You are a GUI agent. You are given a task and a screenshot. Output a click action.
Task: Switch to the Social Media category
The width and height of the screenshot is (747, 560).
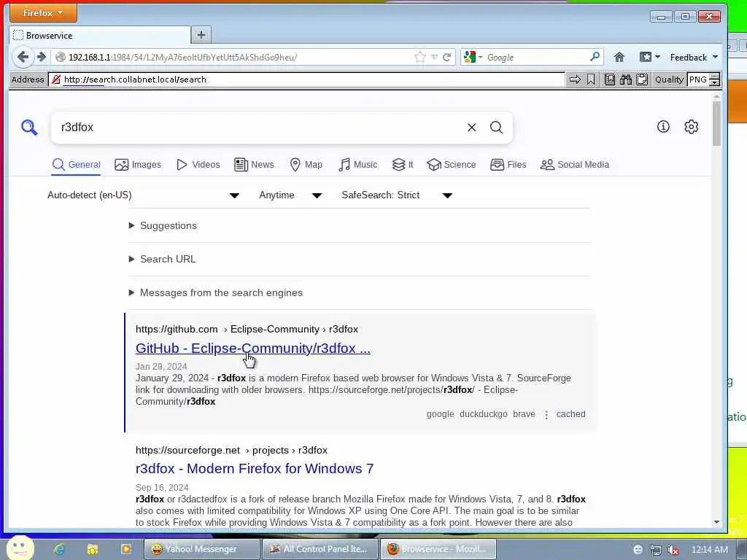[575, 165]
